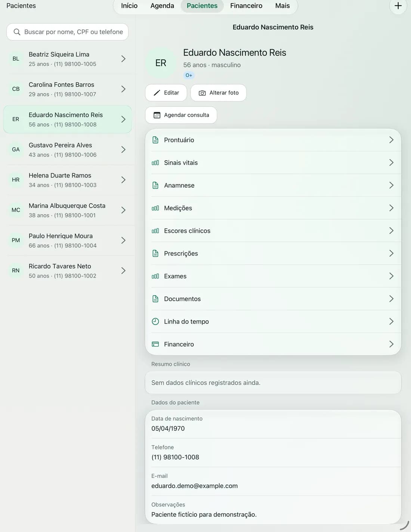Viewport: 411px width, 532px height.
Task: Click the Alterar foto button
Action: pos(219,93)
